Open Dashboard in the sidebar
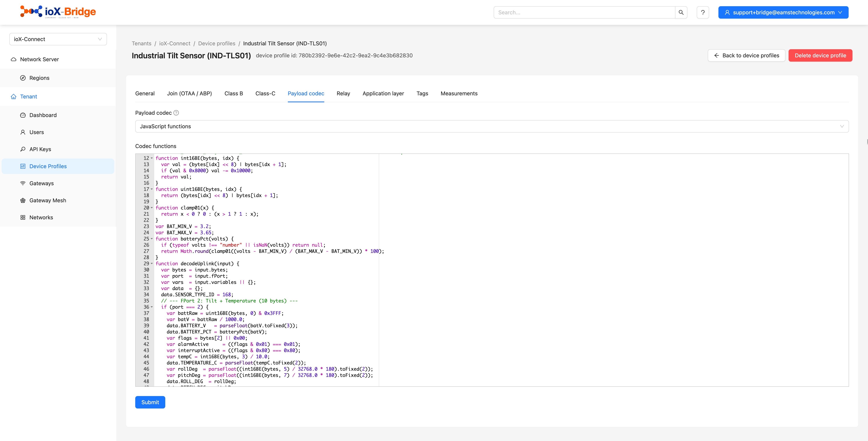The width and height of the screenshot is (868, 441). pyautogui.click(x=58, y=115)
